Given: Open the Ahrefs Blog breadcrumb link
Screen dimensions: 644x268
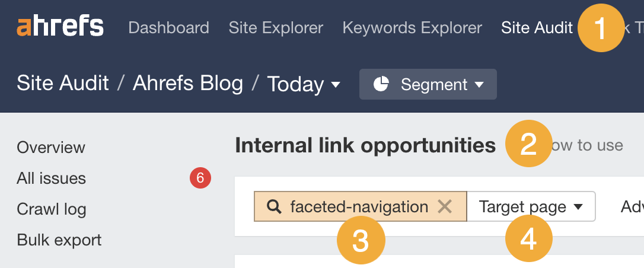Looking at the screenshot, I should 187,84.
